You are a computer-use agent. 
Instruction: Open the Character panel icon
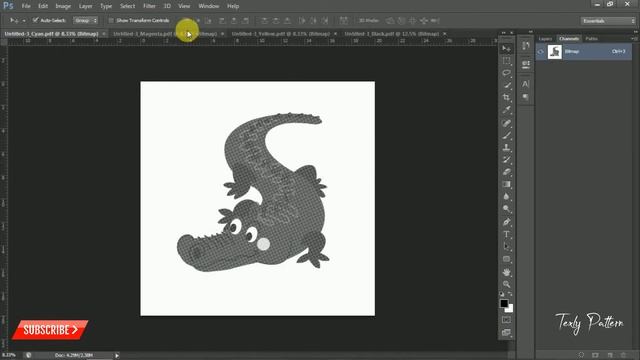click(525, 84)
